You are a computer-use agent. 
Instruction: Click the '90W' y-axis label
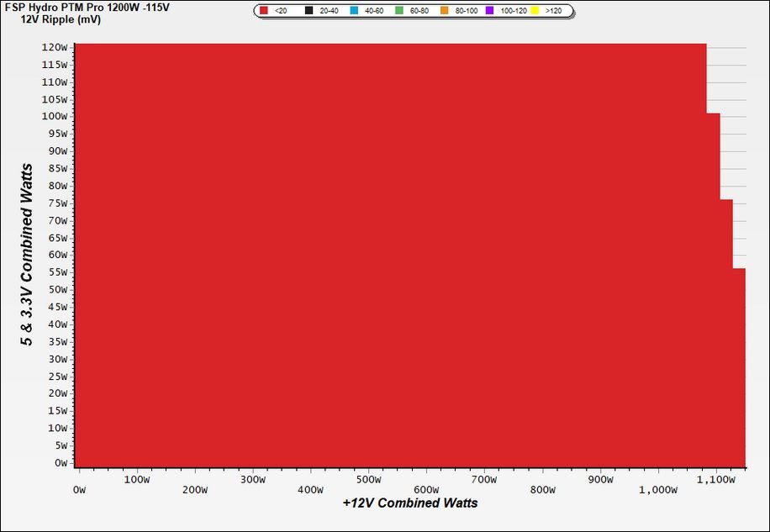(x=57, y=151)
